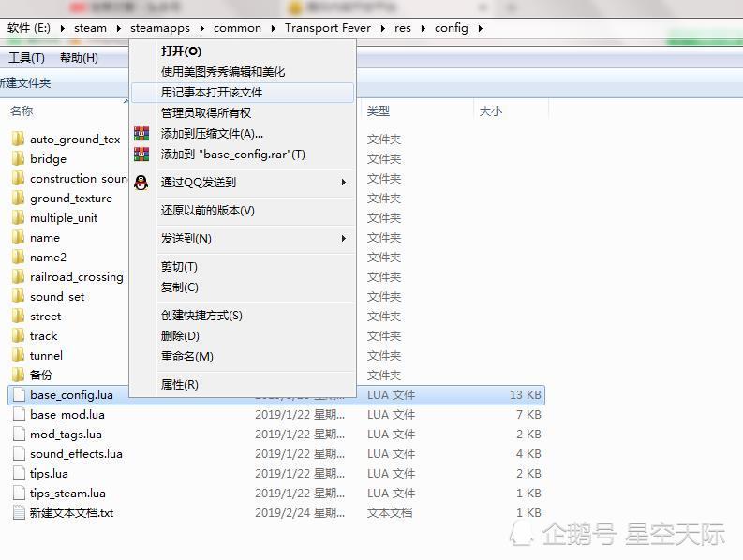The width and height of the screenshot is (743, 560).
Task: Click the 4 KB size of sound_effects.lua
Action: tap(528, 454)
